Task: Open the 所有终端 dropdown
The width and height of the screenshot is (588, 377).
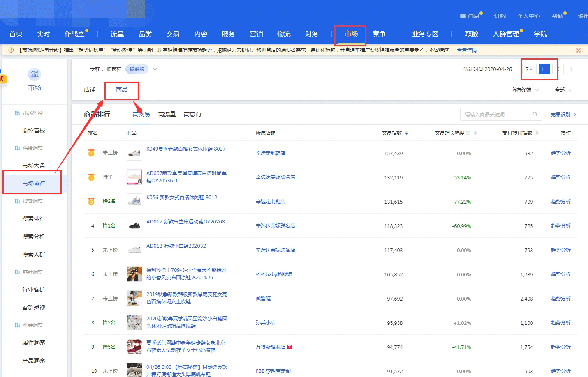Action: tap(525, 90)
